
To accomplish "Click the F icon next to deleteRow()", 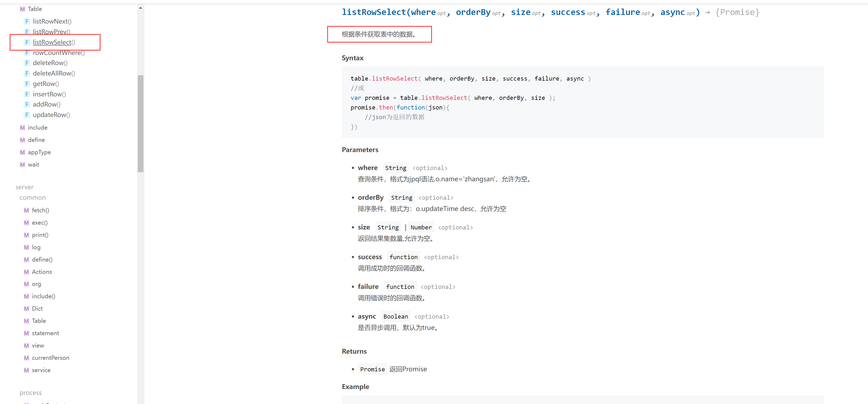I will click(x=27, y=63).
